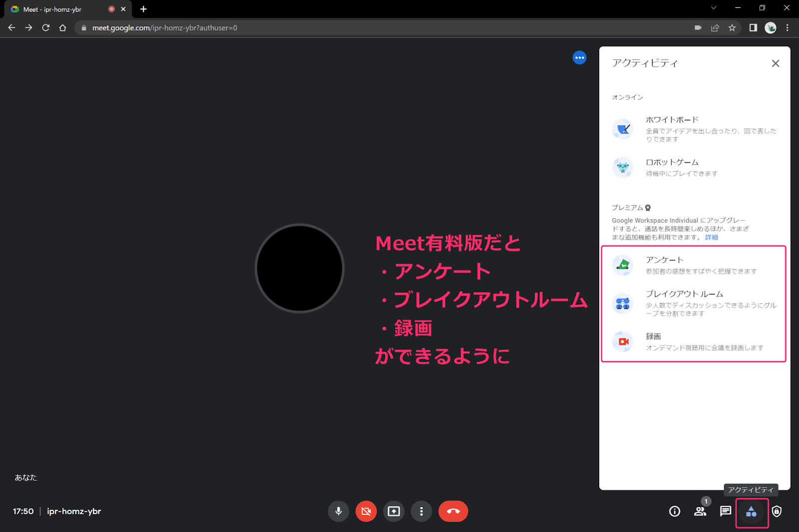Mute the microphone
The height and width of the screenshot is (532, 799).
click(x=339, y=511)
